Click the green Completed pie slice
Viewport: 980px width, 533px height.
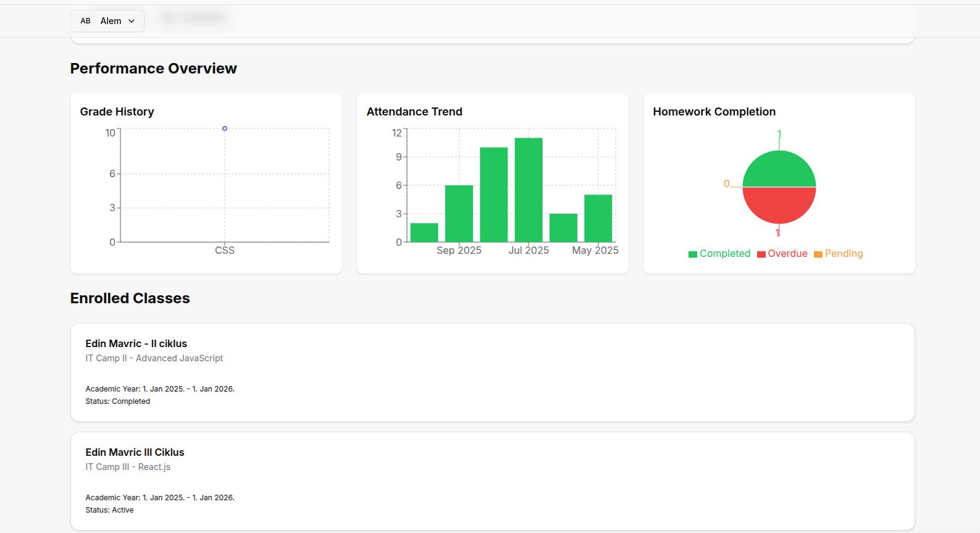[x=779, y=169]
